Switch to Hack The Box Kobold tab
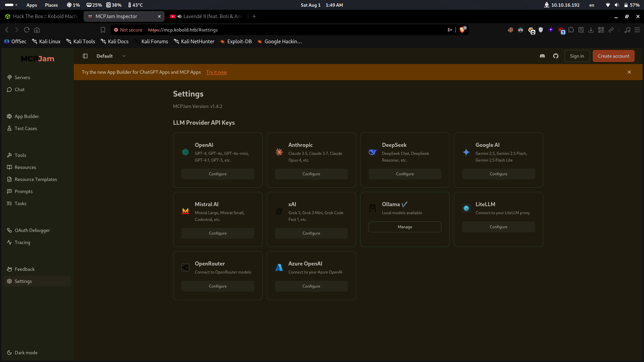The width and height of the screenshot is (644, 362). pos(42,16)
